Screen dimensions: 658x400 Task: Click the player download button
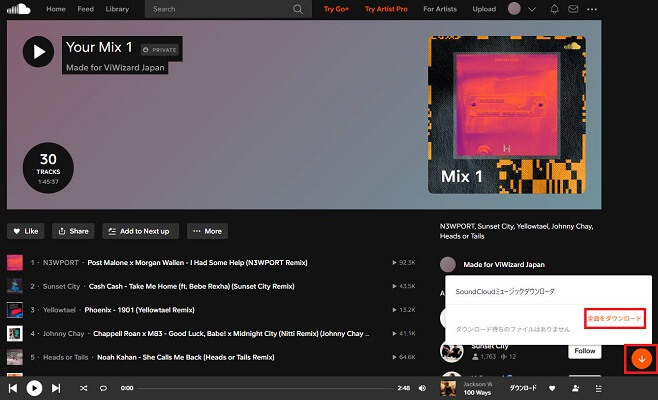coord(523,388)
